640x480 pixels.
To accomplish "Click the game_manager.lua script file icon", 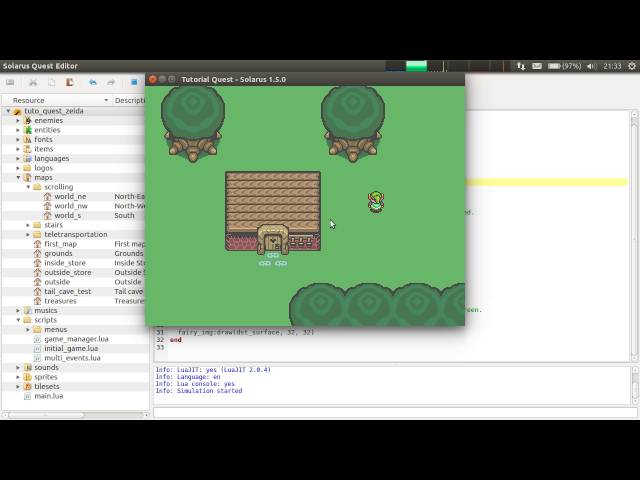I will click(38, 339).
